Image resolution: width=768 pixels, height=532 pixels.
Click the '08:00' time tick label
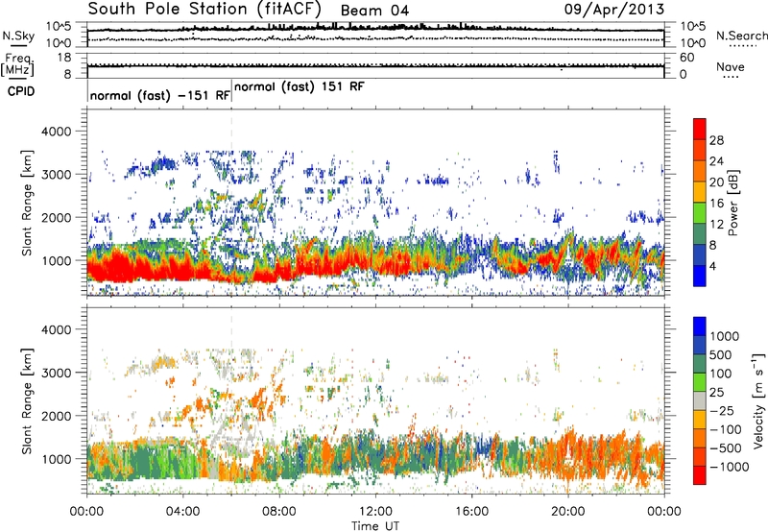[279, 512]
